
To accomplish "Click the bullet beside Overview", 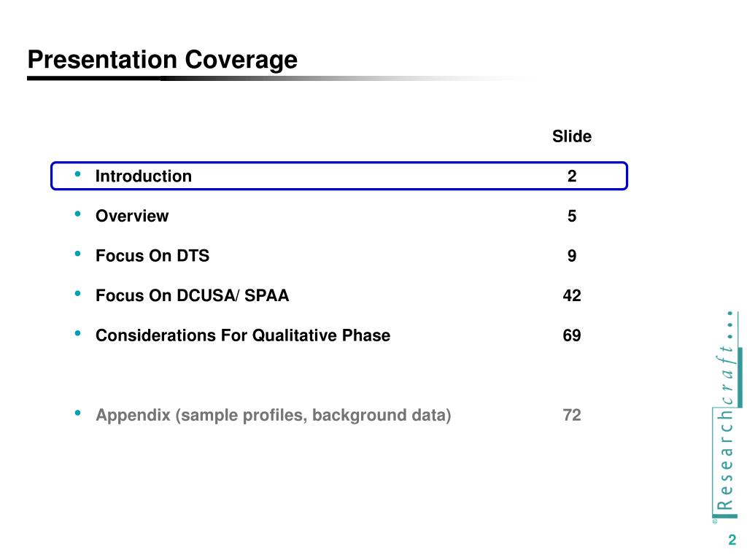I will point(77,215).
